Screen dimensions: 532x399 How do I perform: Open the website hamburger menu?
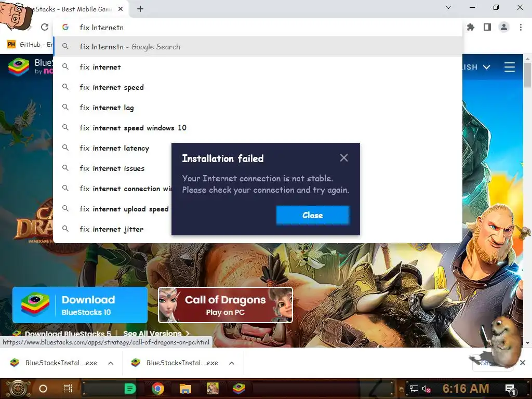509,67
